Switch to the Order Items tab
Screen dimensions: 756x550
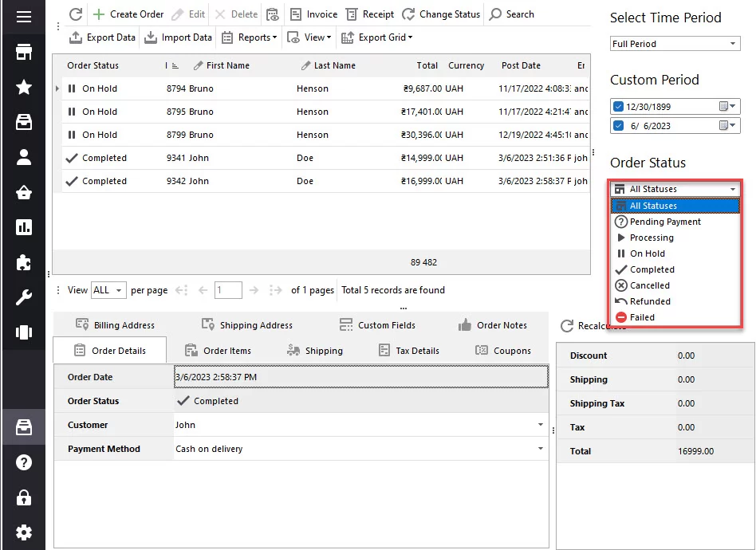click(x=226, y=350)
